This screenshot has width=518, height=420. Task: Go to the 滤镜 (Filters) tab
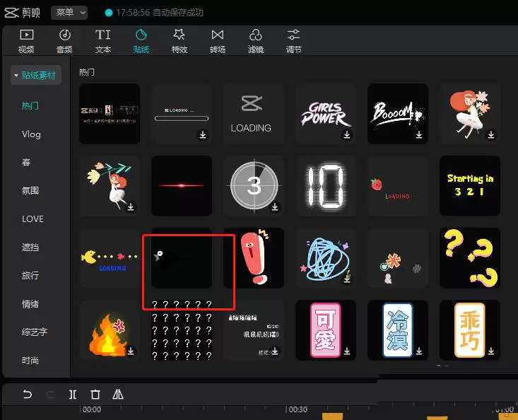pos(256,41)
